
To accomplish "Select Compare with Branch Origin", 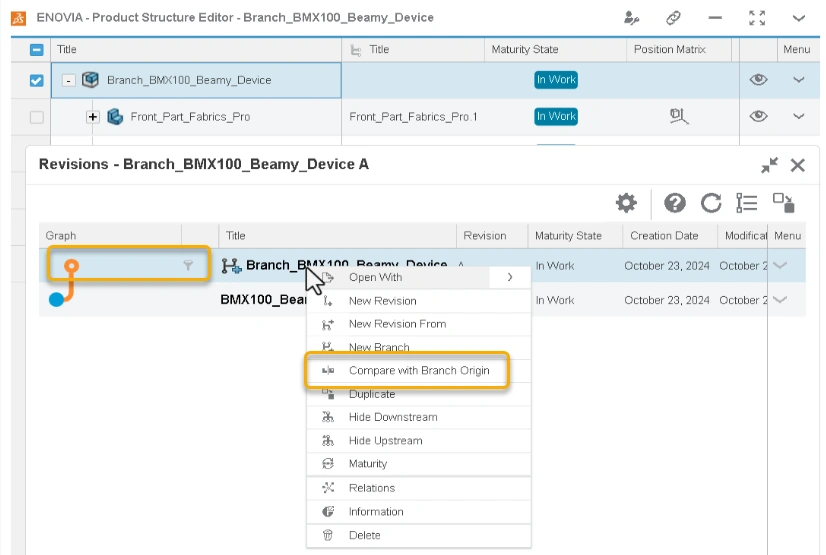I will 418,371.
